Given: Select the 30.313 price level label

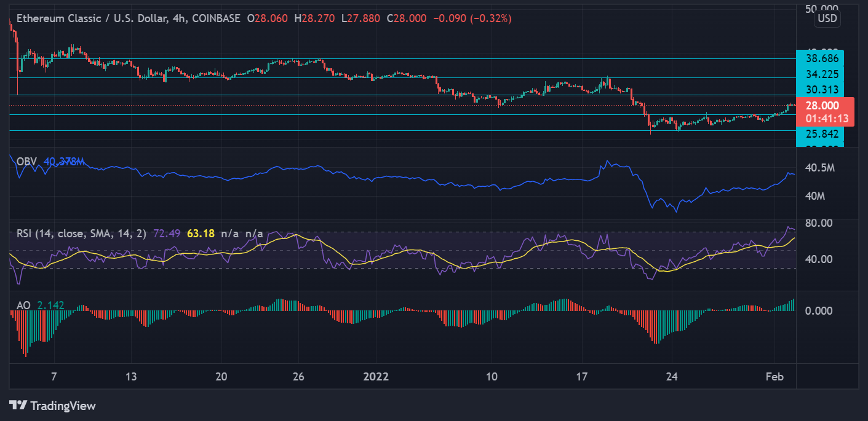Looking at the screenshot, I should tap(821, 89).
